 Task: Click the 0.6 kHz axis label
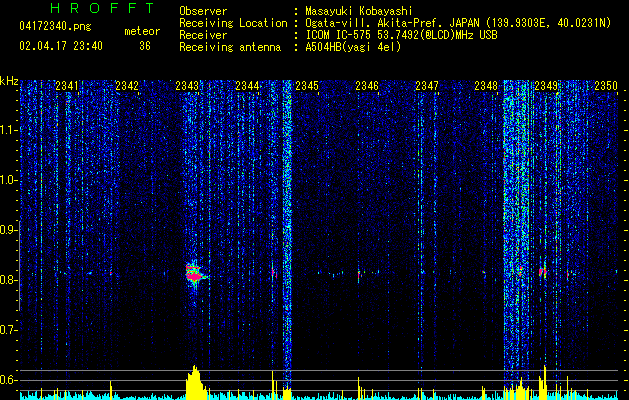tap(8, 380)
